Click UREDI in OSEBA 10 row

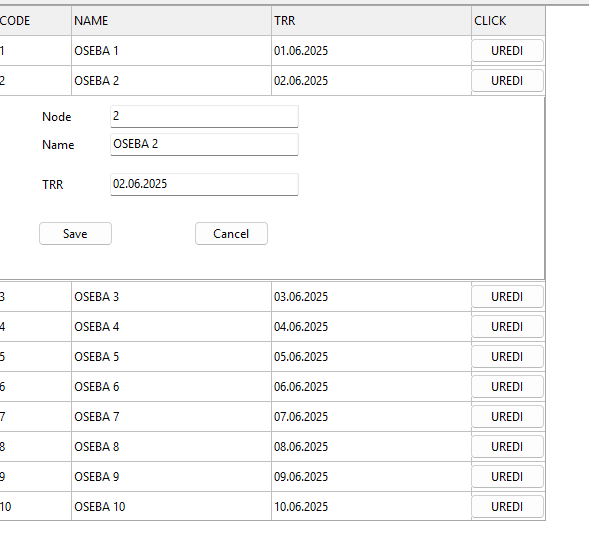point(507,507)
